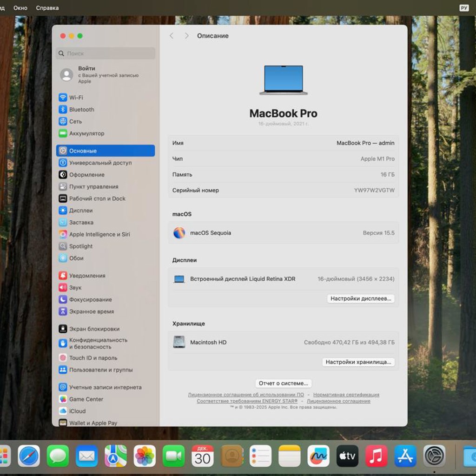Open Отчет о системе
Image resolution: width=476 pixels, height=476 pixels.
(x=283, y=383)
